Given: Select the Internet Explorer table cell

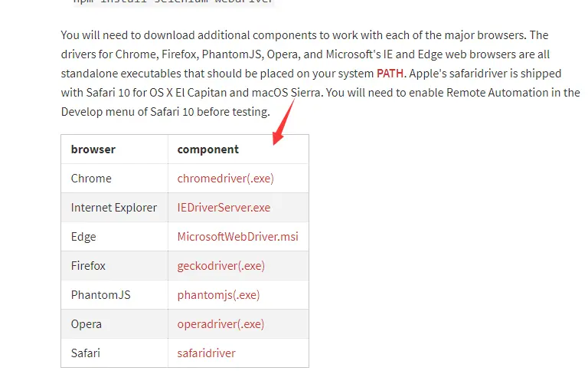Looking at the screenshot, I should (x=114, y=207).
